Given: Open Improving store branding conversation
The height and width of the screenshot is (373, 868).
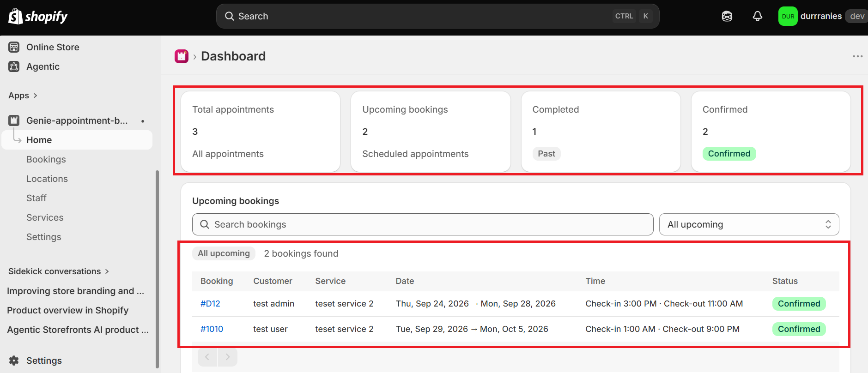Looking at the screenshot, I should click(76, 291).
